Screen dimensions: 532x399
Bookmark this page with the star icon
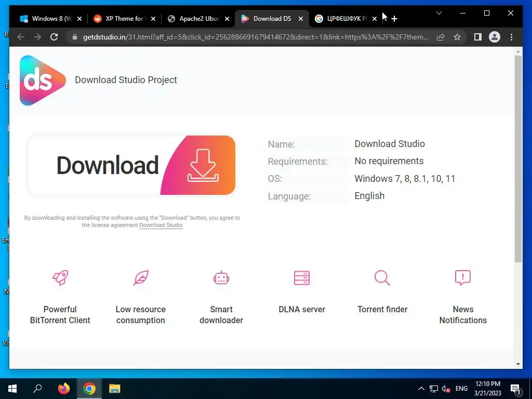pos(457,37)
